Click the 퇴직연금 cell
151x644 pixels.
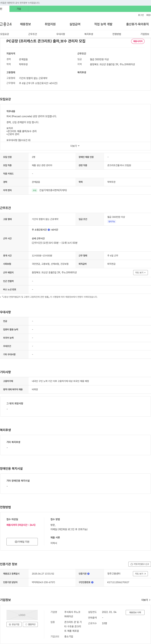pyautogui.click(x=111, y=264)
